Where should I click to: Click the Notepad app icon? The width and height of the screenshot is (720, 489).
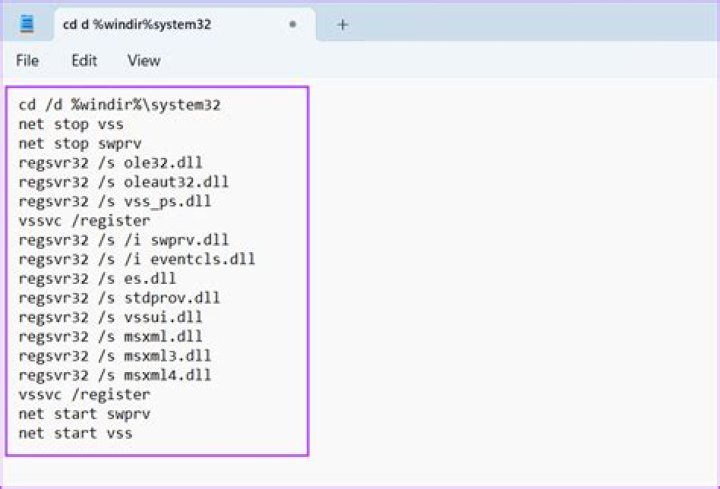coord(27,24)
